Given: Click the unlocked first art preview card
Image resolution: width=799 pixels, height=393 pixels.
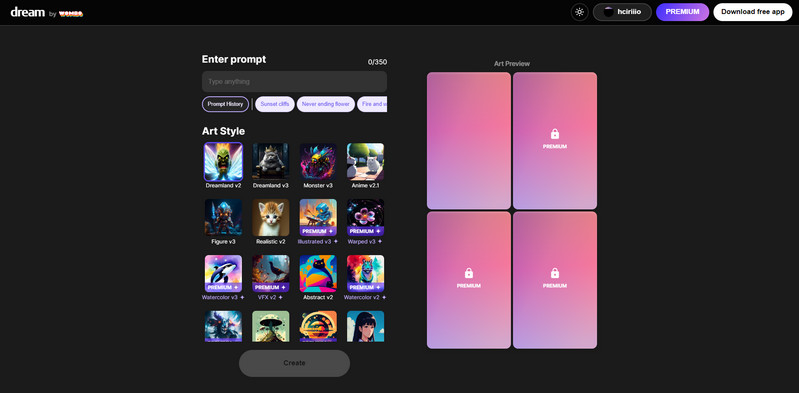Looking at the screenshot, I should point(469,141).
